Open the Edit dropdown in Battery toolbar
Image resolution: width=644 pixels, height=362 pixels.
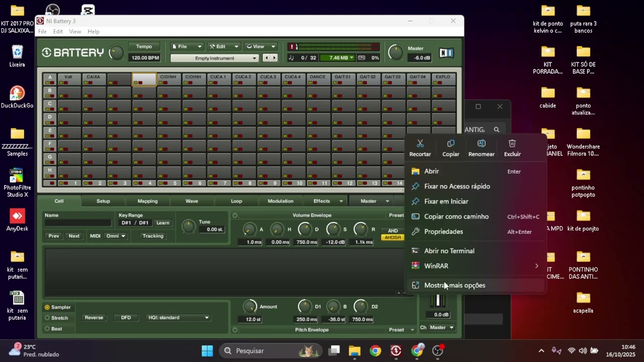[x=224, y=47]
